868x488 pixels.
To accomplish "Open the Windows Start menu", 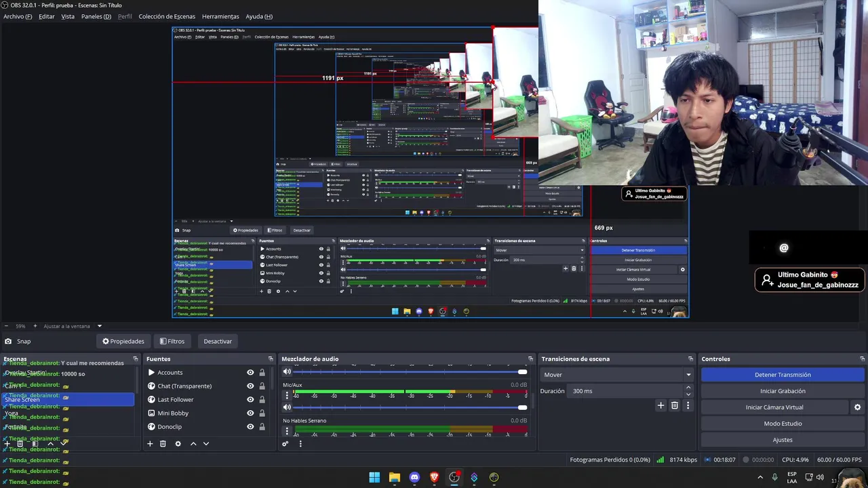I will coord(374,477).
